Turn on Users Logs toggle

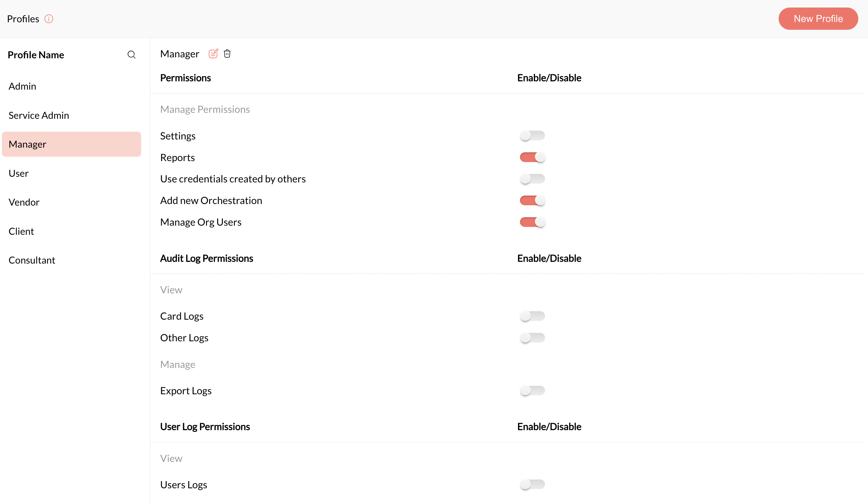(532, 485)
